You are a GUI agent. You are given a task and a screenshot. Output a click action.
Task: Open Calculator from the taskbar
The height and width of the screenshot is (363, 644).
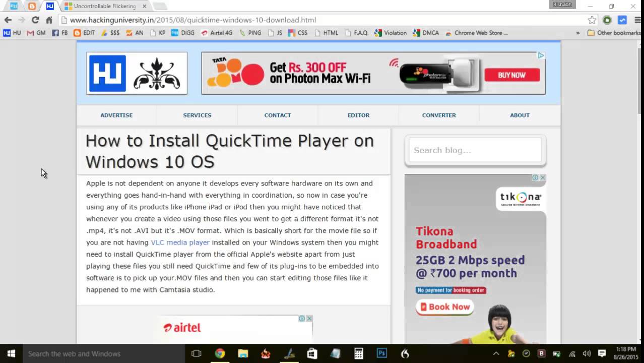[x=359, y=354]
